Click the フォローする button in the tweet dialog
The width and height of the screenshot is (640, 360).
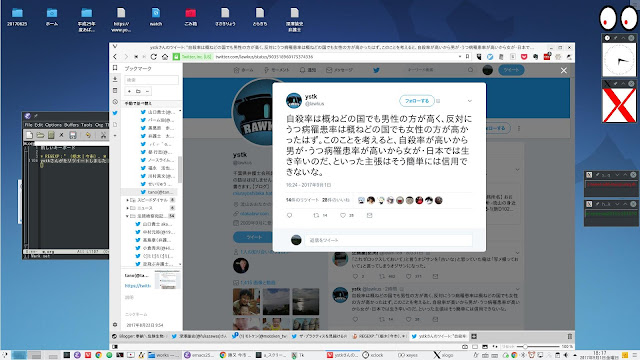[416, 101]
